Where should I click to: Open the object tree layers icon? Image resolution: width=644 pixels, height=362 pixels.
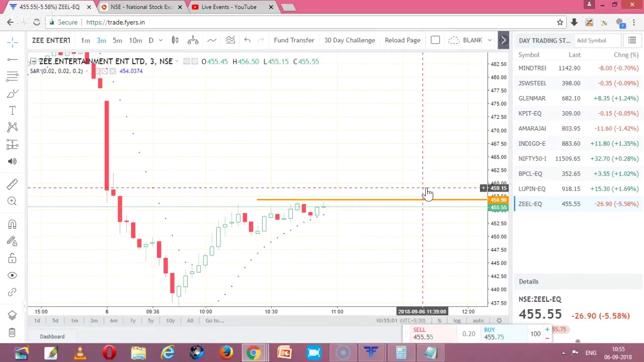click(13, 315)
